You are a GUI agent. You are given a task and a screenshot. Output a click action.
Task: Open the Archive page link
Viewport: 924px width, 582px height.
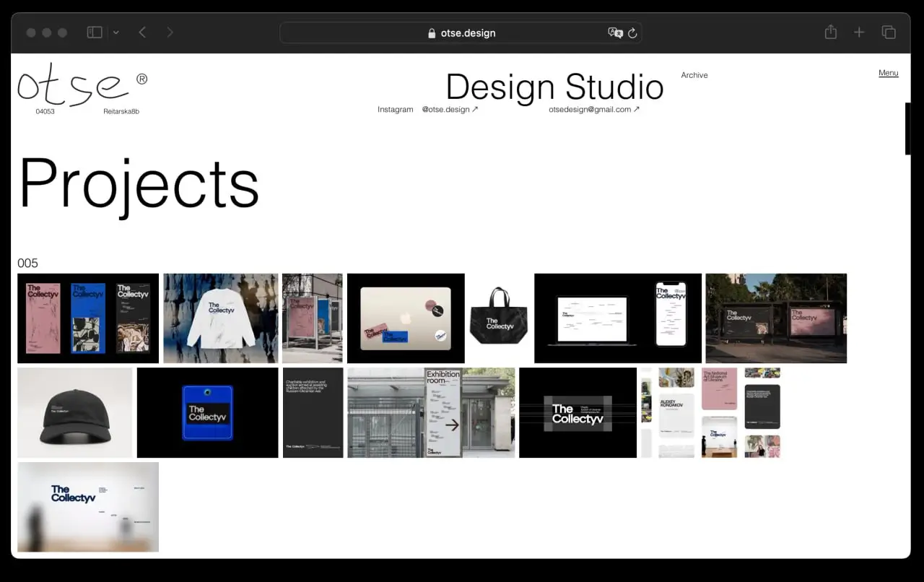[694, 75]
